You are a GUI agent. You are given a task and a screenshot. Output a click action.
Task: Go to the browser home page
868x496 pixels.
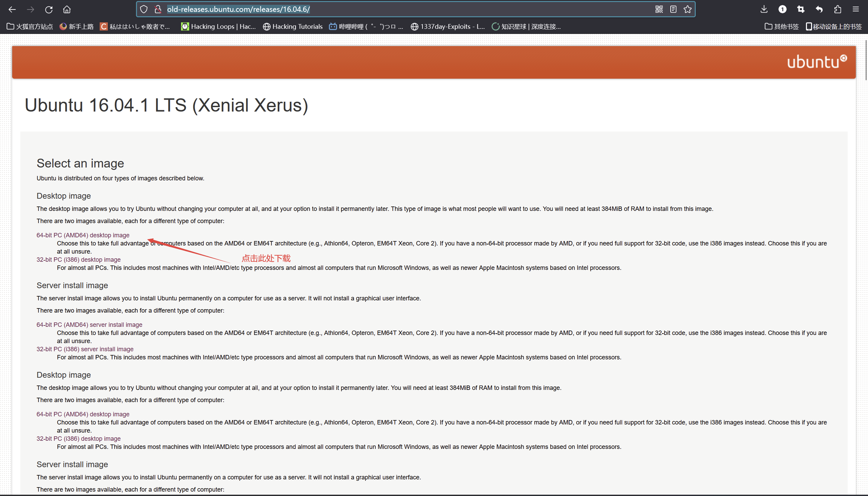click(x=67, y=9)
